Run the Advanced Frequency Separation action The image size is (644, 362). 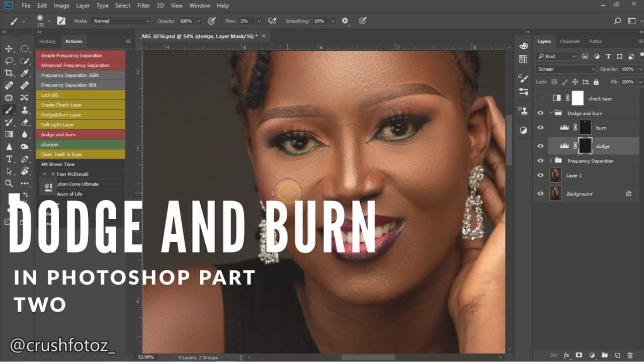(x=80, y=65)
